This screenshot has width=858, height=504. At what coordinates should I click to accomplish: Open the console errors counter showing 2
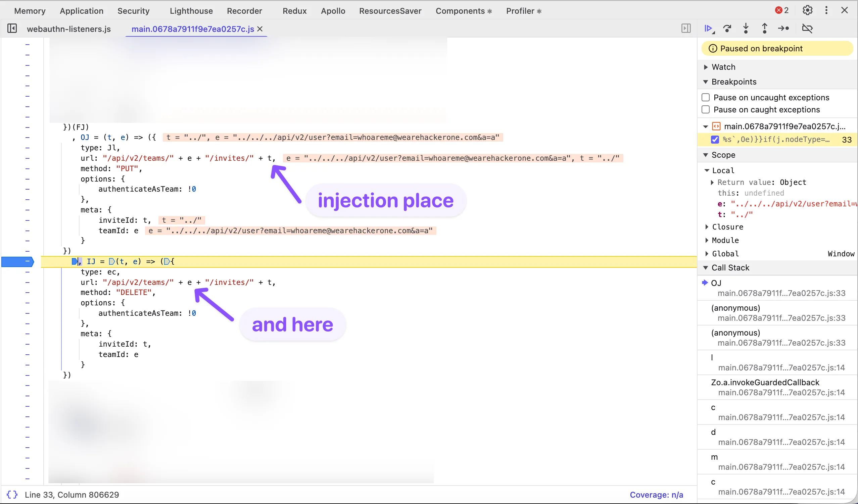pos(781,10)
